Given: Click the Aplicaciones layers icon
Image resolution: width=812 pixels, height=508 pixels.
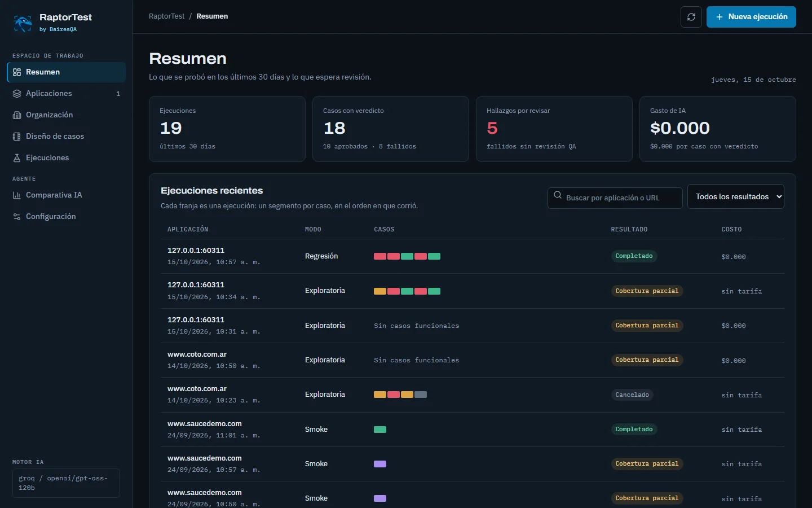Looking at the screenshot, I should [x=17, y=94].
